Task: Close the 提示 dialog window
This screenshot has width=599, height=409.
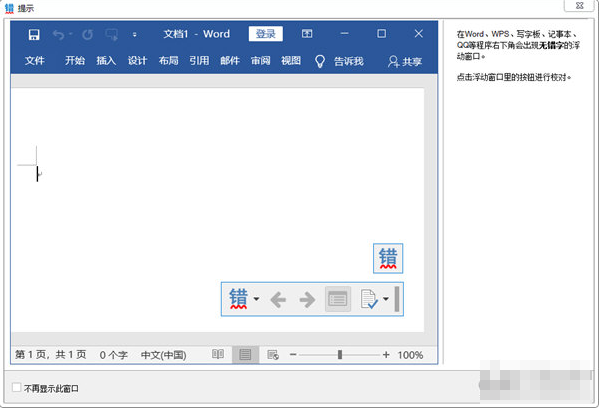Action: point(580,6)
